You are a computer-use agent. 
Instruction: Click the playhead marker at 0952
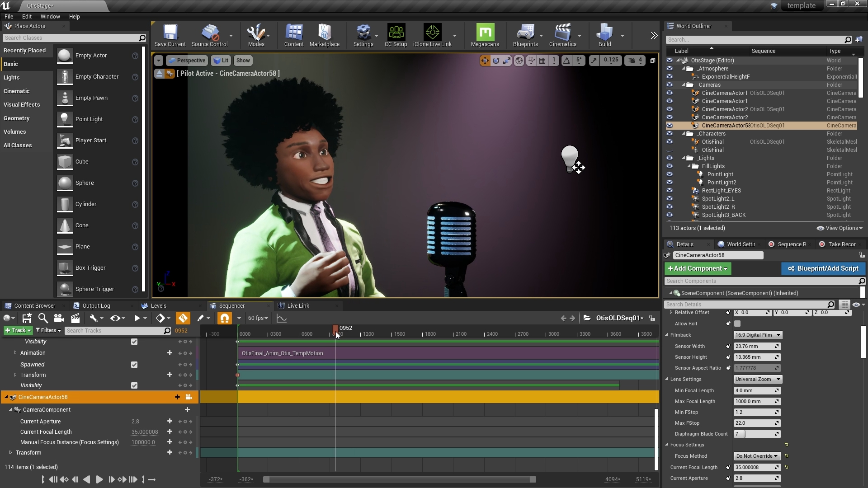(x=335, y=330)
